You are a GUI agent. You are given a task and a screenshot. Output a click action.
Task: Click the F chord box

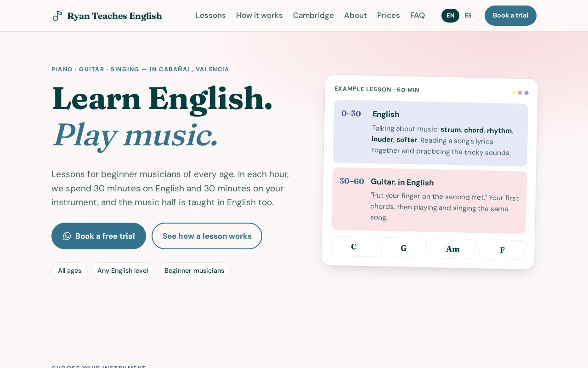click(502, 250)
